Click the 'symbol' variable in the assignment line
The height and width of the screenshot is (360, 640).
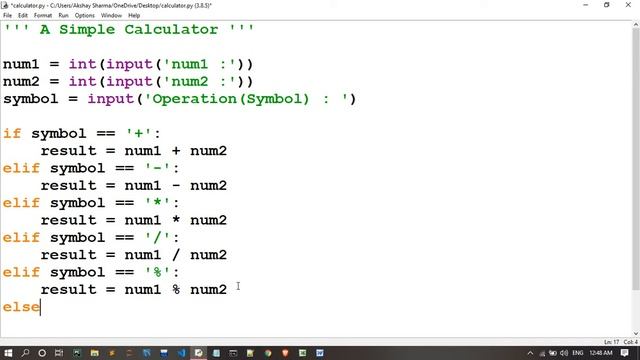coord(31,99)
